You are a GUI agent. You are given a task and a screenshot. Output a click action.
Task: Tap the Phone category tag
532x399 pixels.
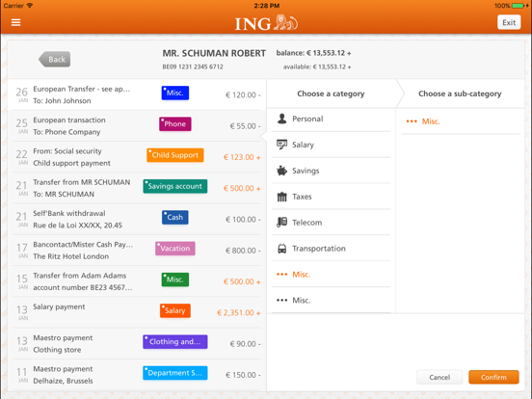click(x=175, y=123)
